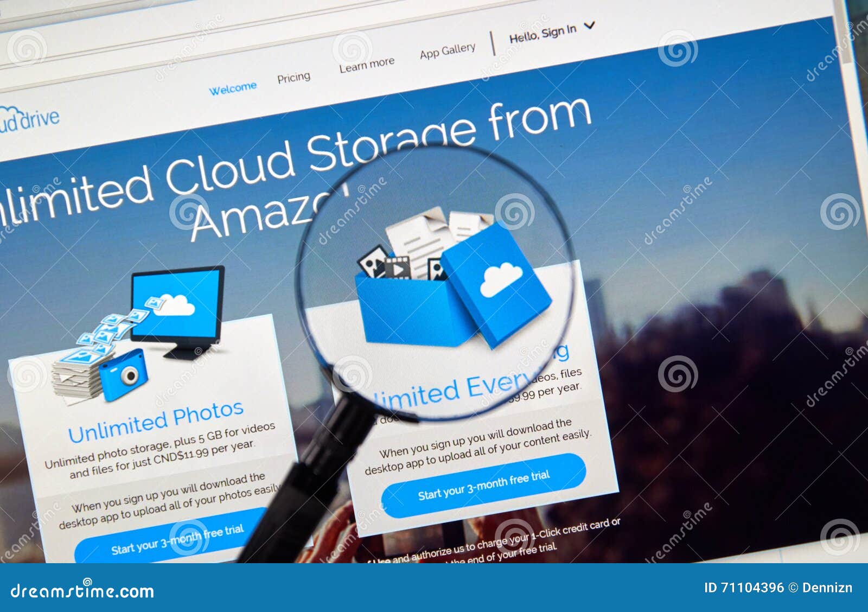Click the blue cloud box illustration
Image resolution: width=868 pixels, height=612 pixels.
click(x=453, y=278)
